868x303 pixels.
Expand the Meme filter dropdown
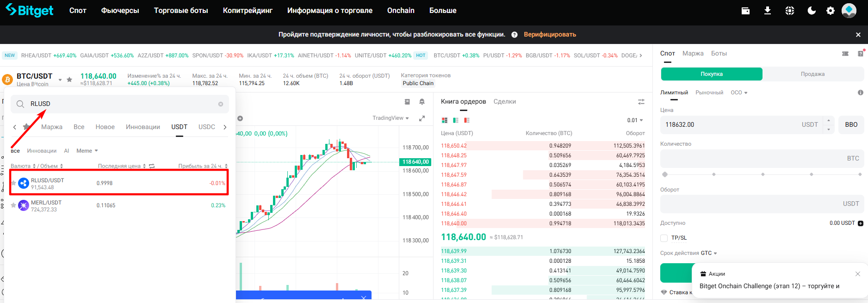click(87, 151)
